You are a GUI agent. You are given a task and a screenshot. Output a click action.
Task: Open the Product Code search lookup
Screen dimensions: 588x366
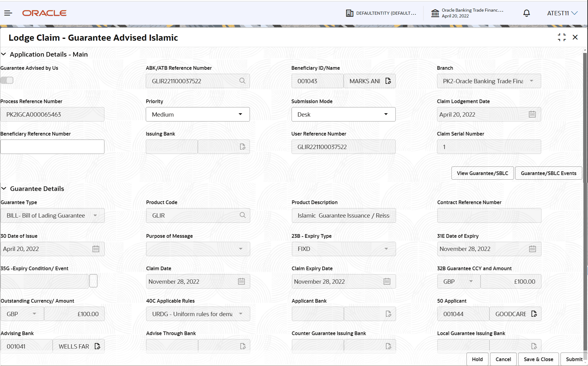point(242,215)
